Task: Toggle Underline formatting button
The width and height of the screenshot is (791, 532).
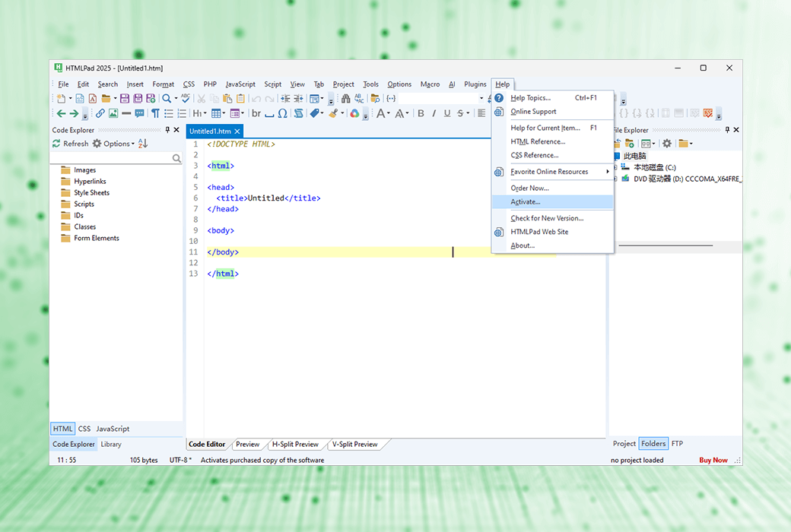Action: (447, 113)
